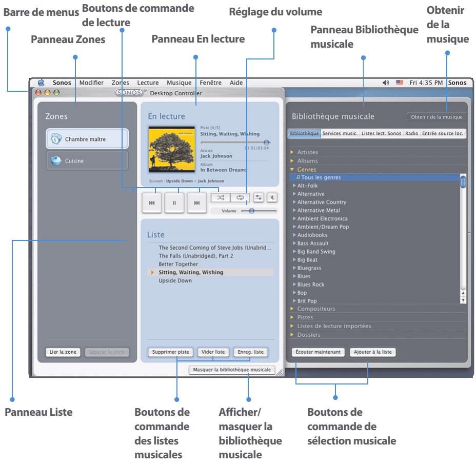Select the Audiobooks genre
This screenshot has width=476, height=466.
312,235
